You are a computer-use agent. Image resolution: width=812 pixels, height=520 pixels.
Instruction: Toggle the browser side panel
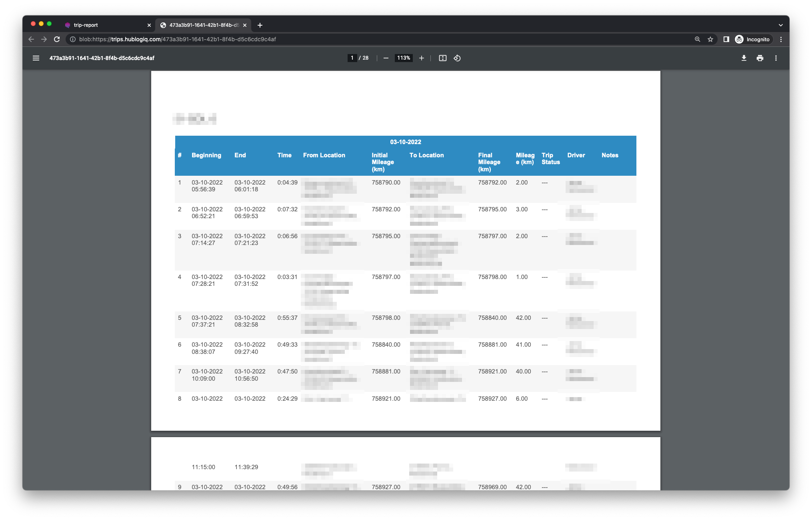click(726, 39)
